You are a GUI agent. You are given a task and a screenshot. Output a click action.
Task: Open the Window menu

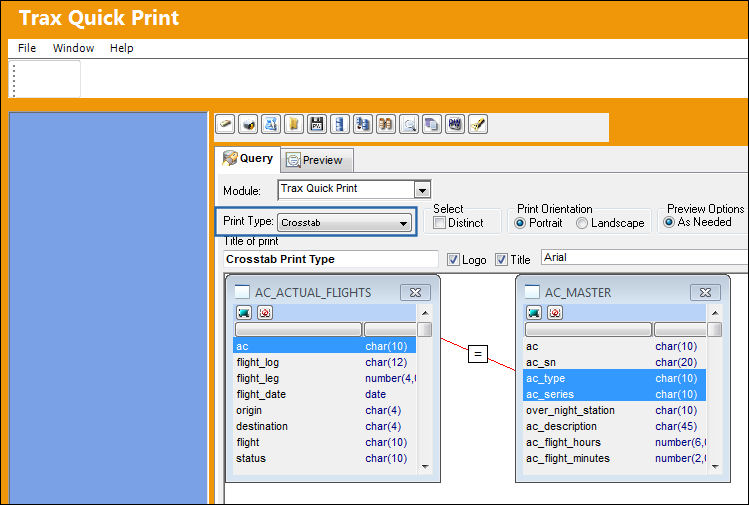point(74,48)
